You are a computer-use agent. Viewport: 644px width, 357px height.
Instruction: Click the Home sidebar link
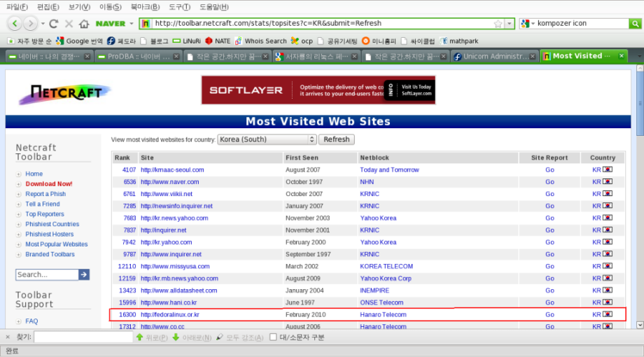tap(34, 174)
